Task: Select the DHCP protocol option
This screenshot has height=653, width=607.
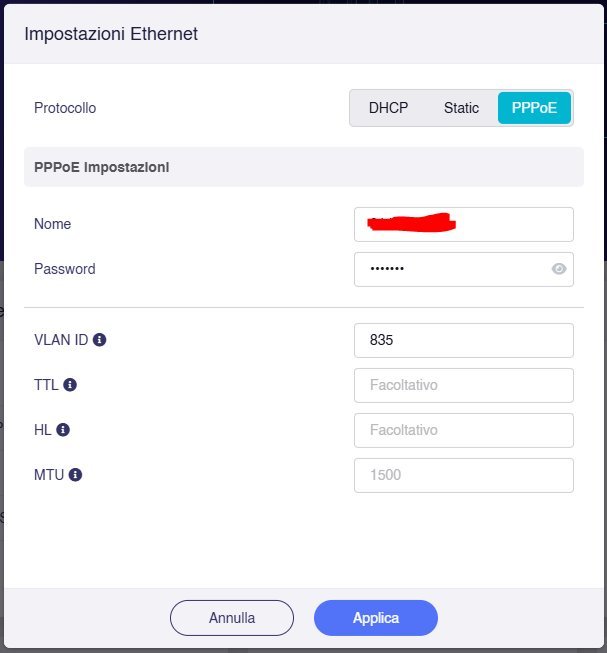Action: tap(388, 108)
